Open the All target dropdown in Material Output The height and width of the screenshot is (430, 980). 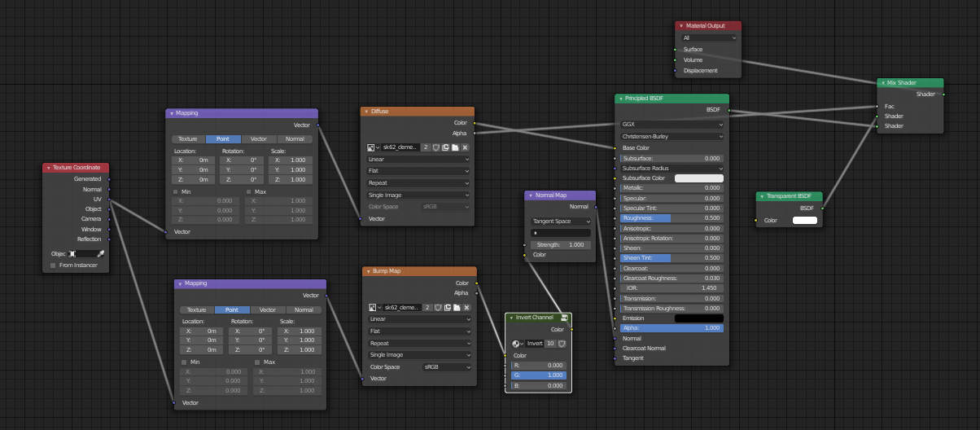710,37
